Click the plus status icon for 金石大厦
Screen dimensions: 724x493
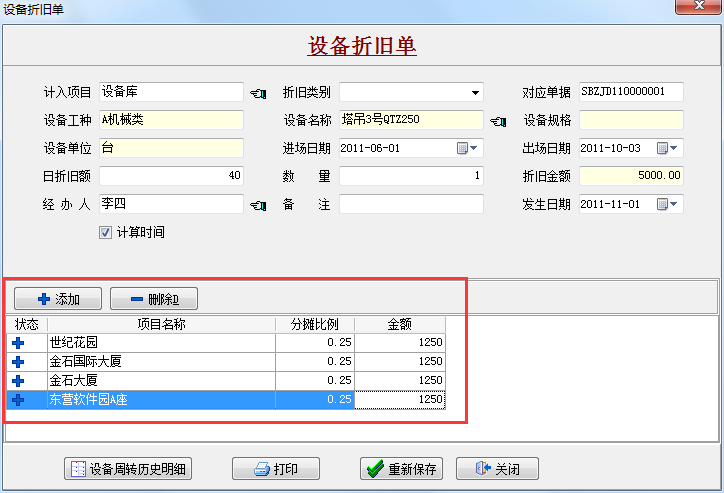[18, 380]
